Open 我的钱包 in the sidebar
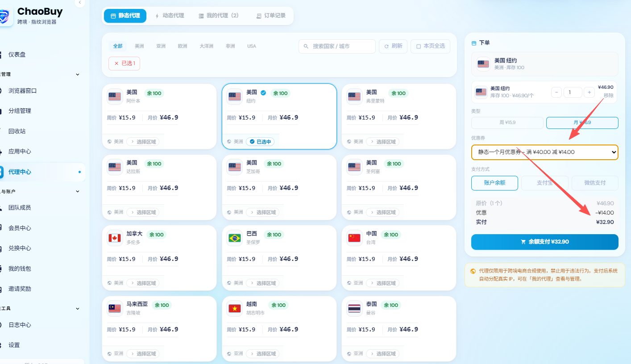Image resolution: width=631 pixels, height=364 pixels. coord(20,269)
